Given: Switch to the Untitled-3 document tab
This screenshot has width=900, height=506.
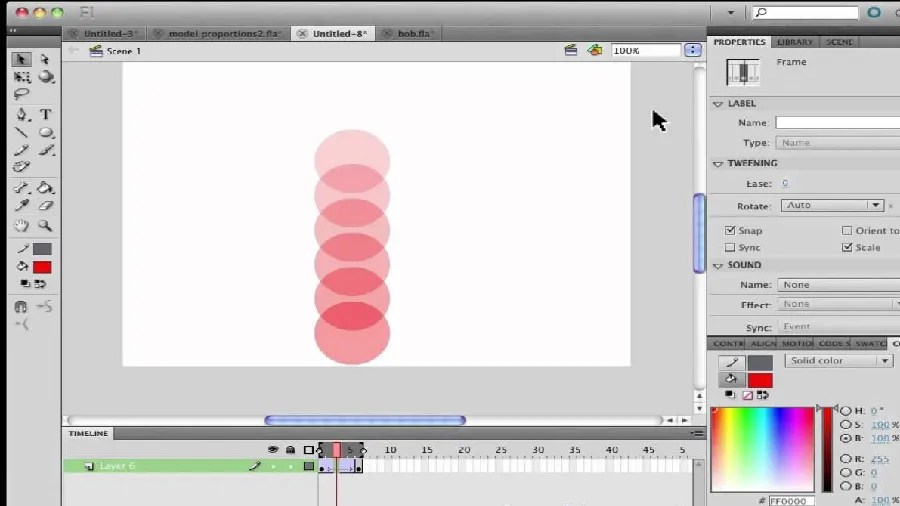Looking at the screenshot, I should (104, 33).
